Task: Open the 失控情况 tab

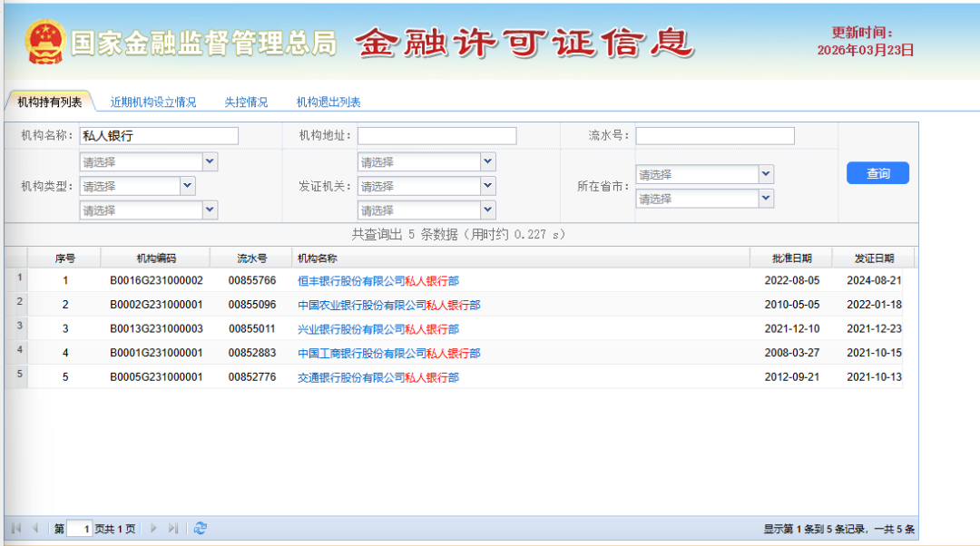Action: click(246, 102)
